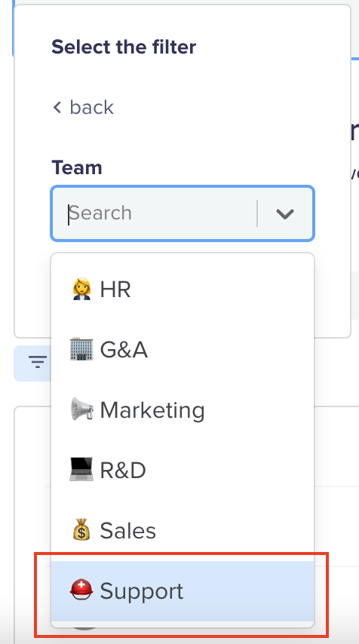Click the rescue helmet icon beside Support

81,590
